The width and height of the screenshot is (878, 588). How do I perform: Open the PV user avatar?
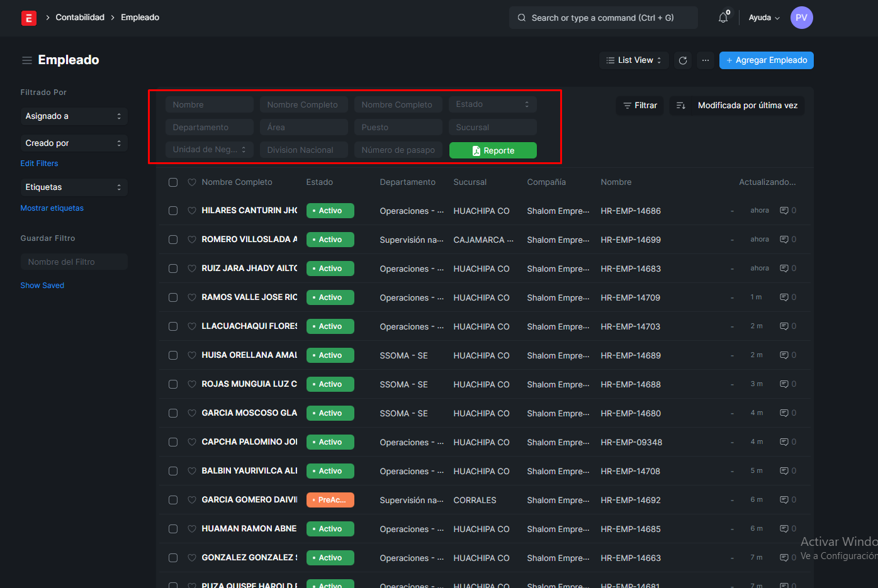click(801, 18)
